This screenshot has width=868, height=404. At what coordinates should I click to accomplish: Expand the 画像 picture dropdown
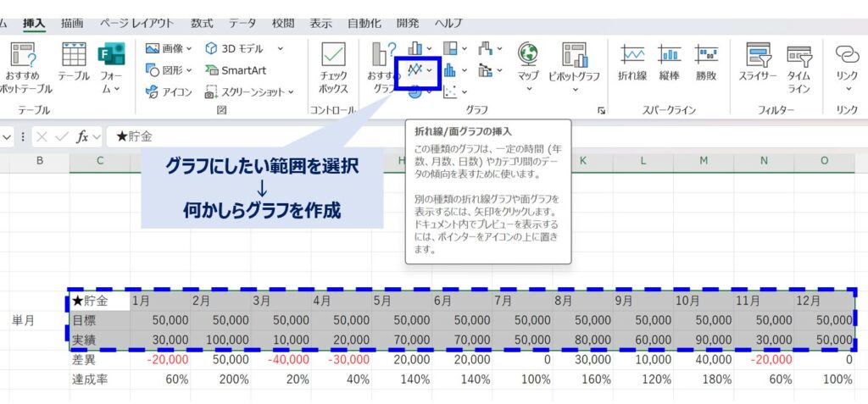click(189, 49)
